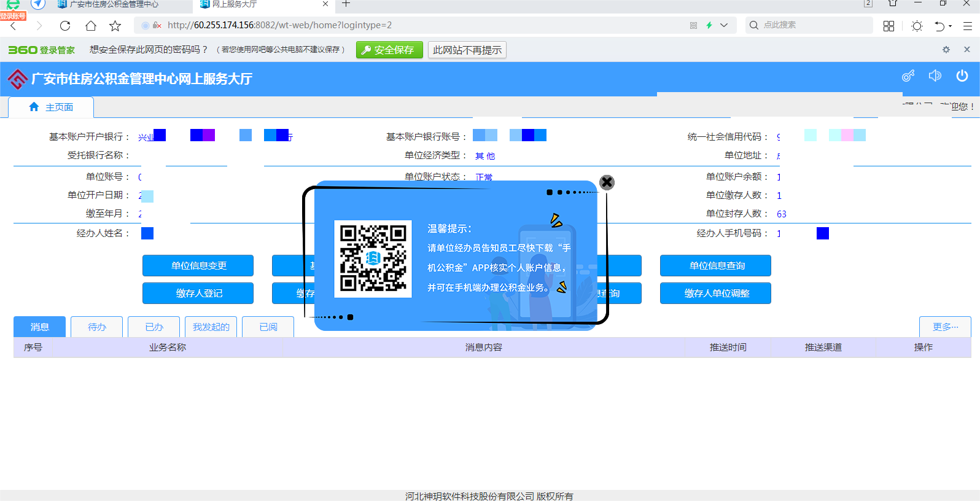Reload the page with refresh icon
Image resolution: width=980 pixels, height=501 pixels.
(x=65, y=26)
